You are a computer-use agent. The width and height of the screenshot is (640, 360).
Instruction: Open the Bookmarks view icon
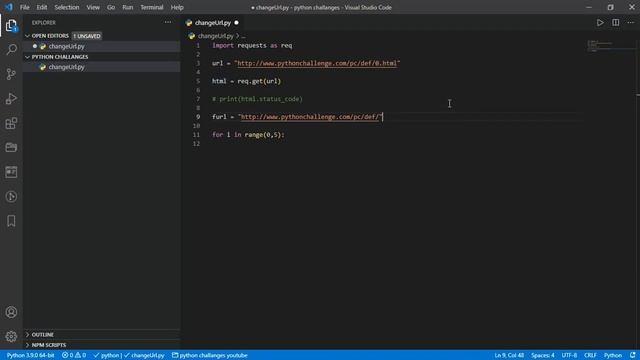[x=11, y=221]
